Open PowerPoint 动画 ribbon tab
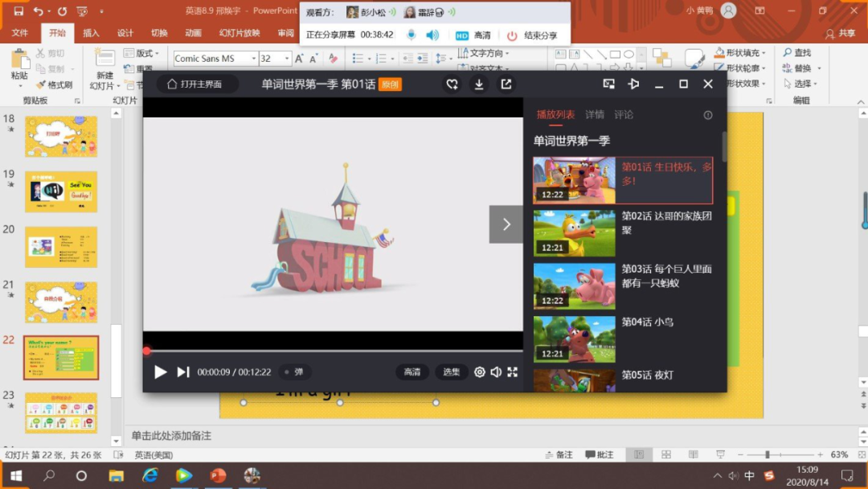The image size is (868, 489). pos(193,33)
